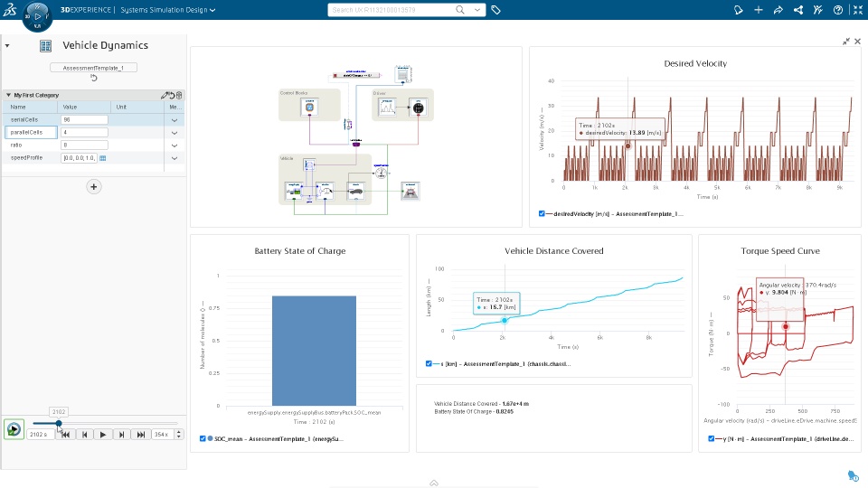The height and width of the screenshot is (488, 868).
Task: Open the social network share icon
Action: [798, 10]
